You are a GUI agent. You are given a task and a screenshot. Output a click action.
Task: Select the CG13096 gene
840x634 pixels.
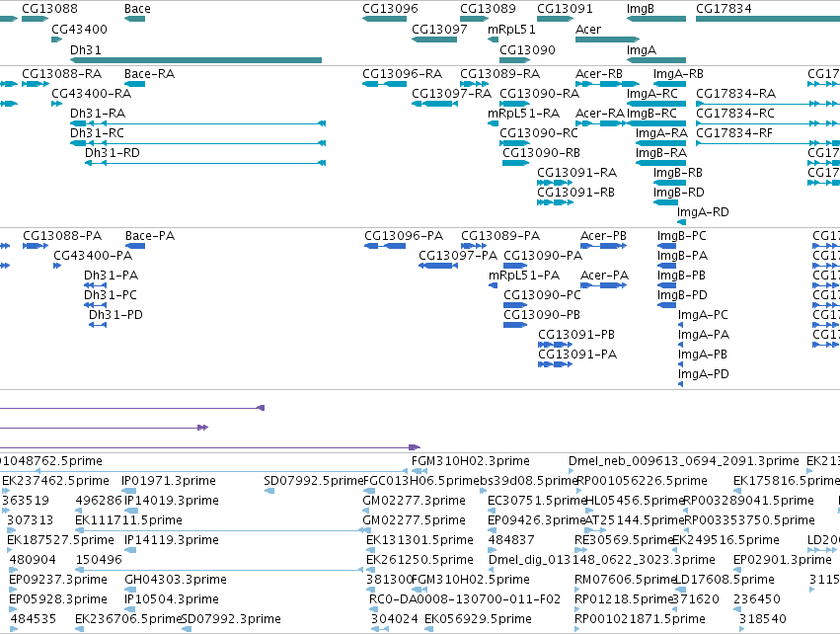tap(384, 19)
